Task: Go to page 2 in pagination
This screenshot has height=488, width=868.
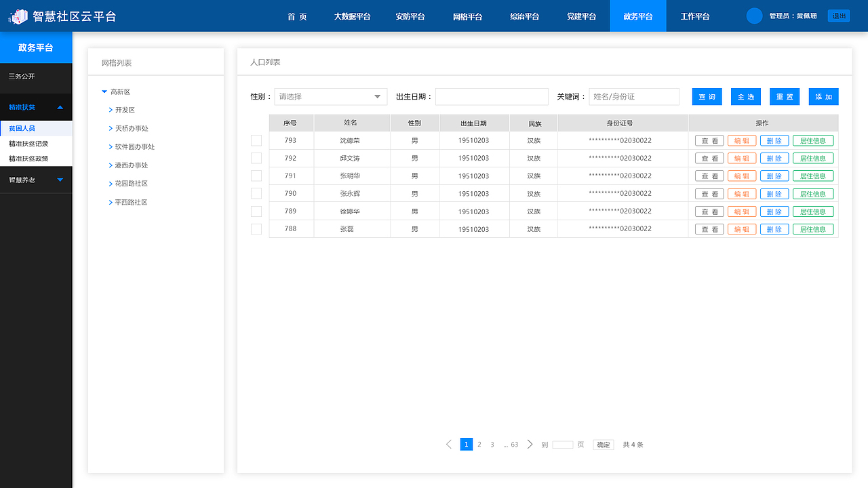Action: coord(479,444)
